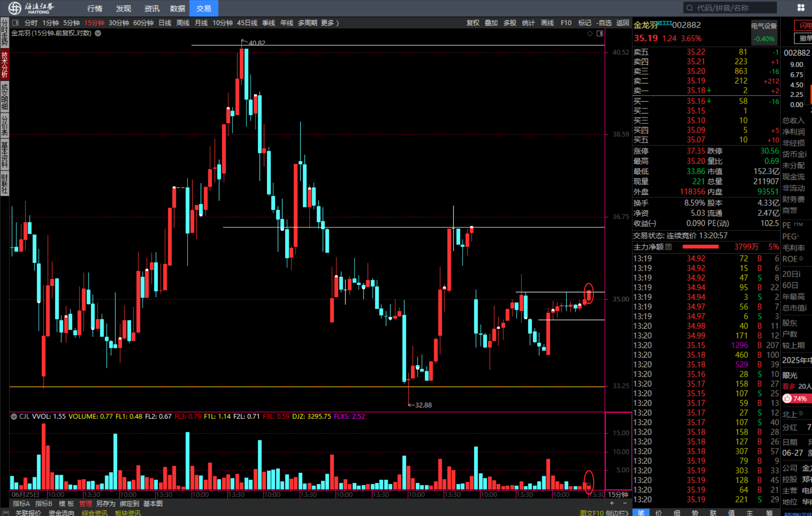This screenshot has height=516, width=812.
Task: Click the thumbs-up 74% icon
Action: pyautogui.click(x=787, y=398)
